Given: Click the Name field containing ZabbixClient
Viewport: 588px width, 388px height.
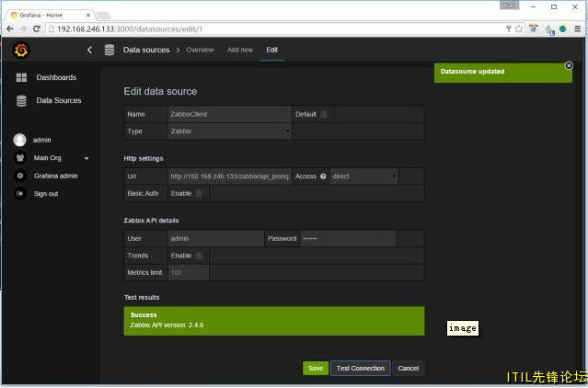Looking at the screenshot, I should pos(229,114).
